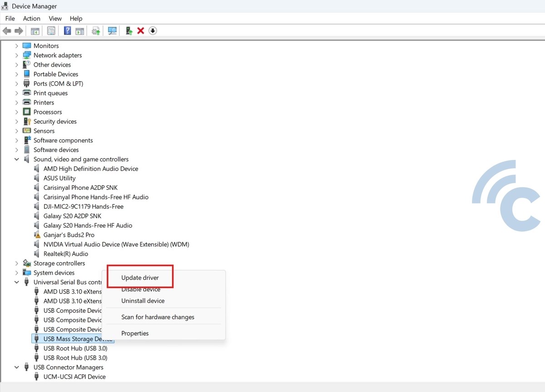Select the ASUS Utility device
This screenshot has height=392, width=545.
59,178
